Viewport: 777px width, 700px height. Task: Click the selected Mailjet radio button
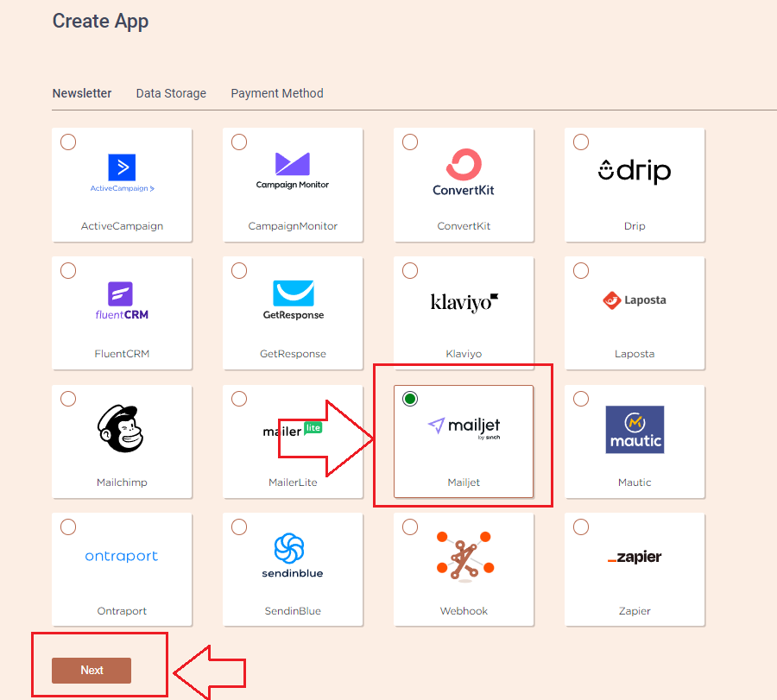(410, 399)
